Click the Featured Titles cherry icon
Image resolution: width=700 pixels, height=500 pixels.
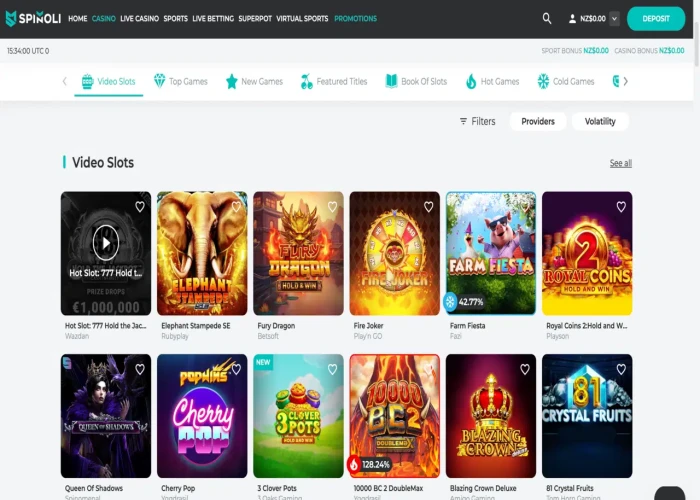click(x=306, y=81)
